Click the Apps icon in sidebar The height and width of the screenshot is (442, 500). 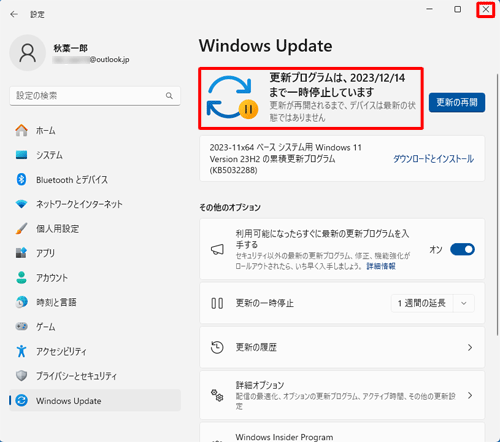(x=21, y=253)
